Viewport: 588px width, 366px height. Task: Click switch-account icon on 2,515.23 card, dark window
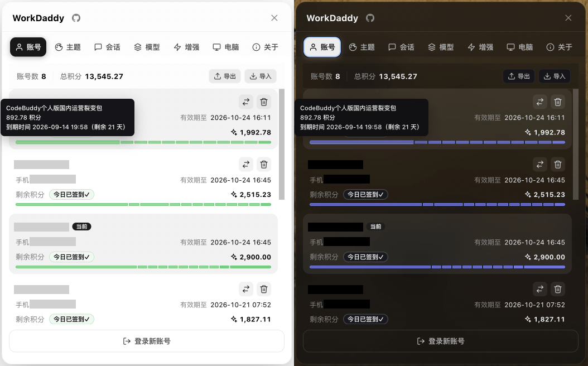tap(540, 164)
